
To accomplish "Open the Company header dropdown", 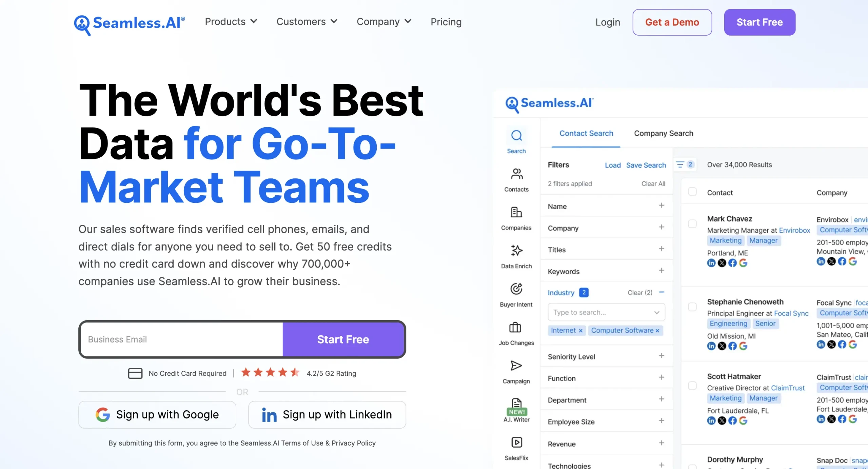I will click(384, 22).
